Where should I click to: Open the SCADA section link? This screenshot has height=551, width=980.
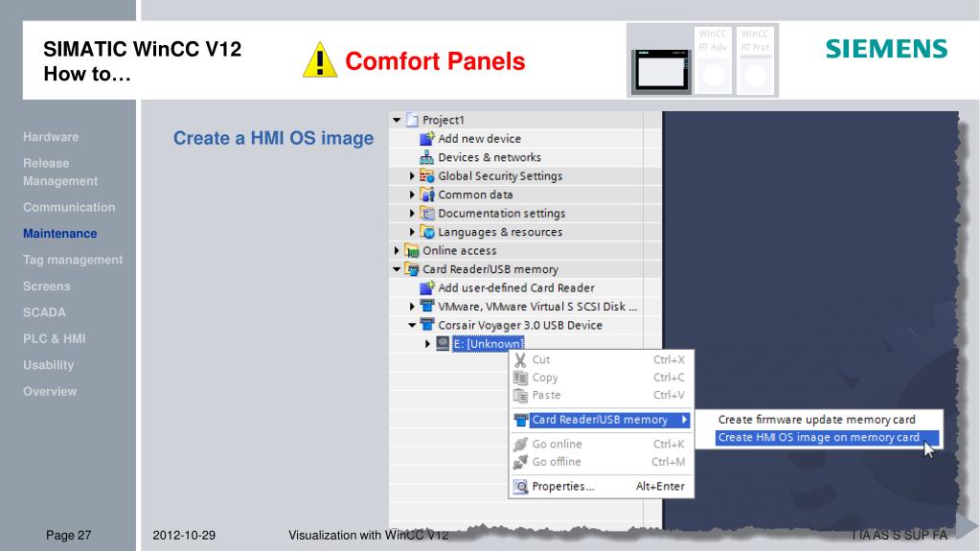44,312
